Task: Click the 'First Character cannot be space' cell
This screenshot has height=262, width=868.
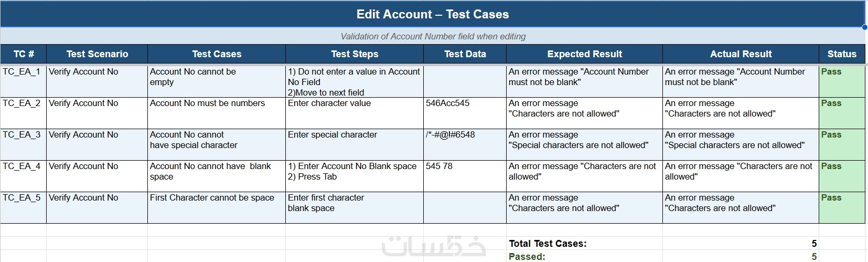Action: click(216, 207)
